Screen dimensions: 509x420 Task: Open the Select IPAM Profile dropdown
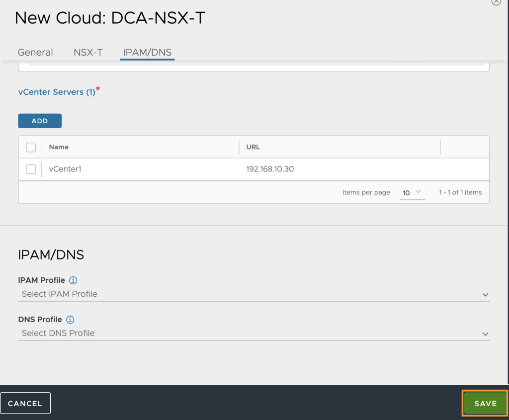point(254,294)
